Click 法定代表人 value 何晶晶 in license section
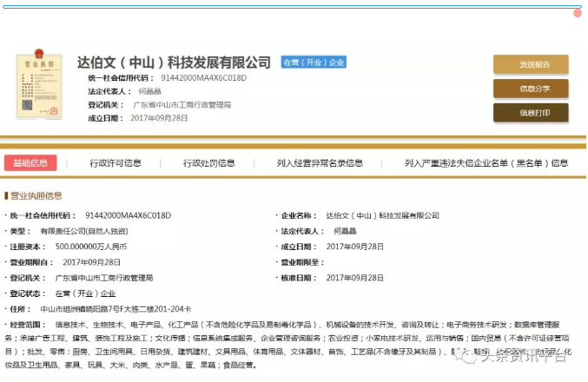 click(345, 231)
